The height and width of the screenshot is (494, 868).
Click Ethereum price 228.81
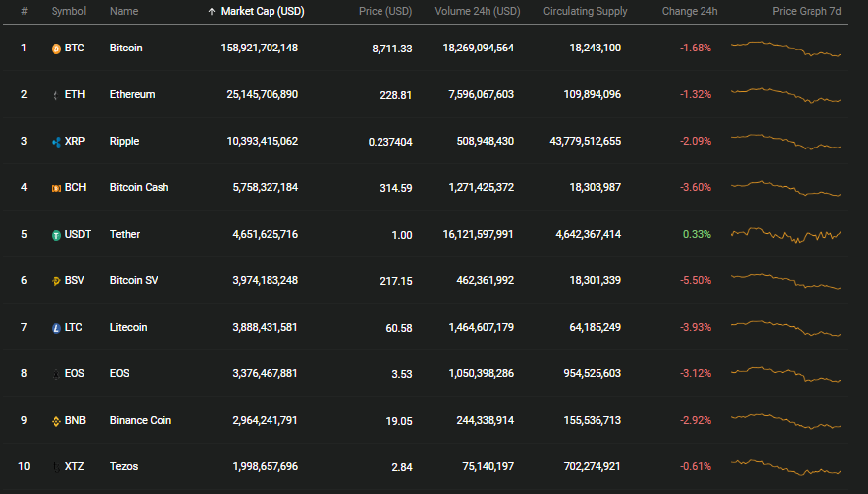(395, 95)
